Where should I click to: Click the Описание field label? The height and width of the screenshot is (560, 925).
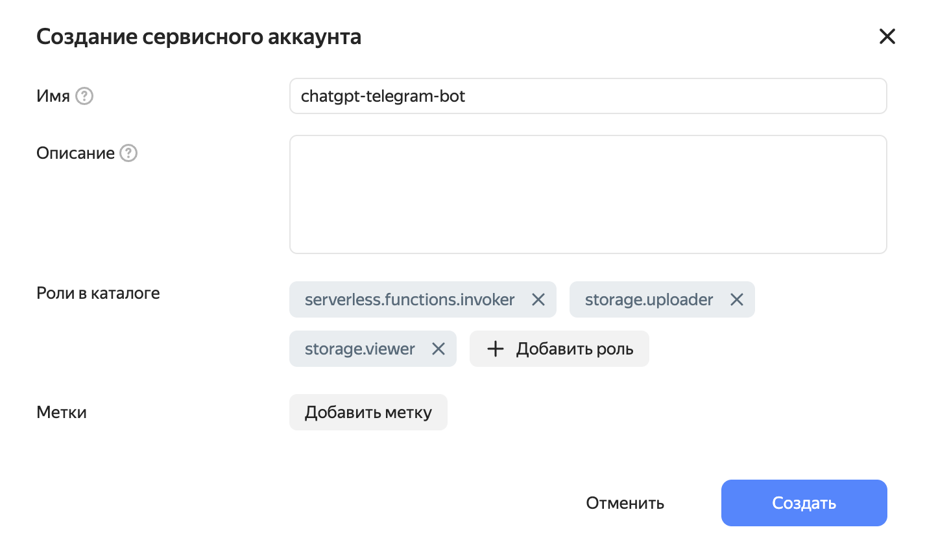coord(75,153)
